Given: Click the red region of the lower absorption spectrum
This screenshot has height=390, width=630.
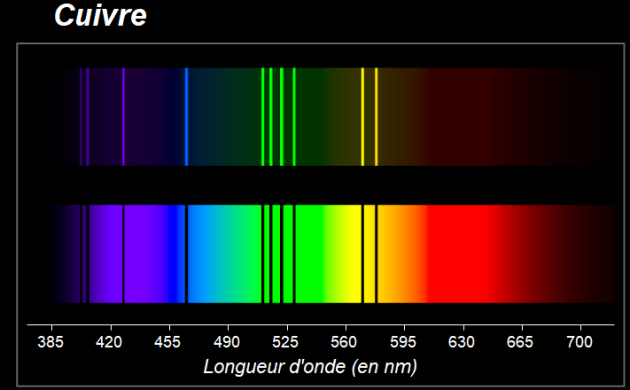Looking at the screenshot, I should [458, 254].
